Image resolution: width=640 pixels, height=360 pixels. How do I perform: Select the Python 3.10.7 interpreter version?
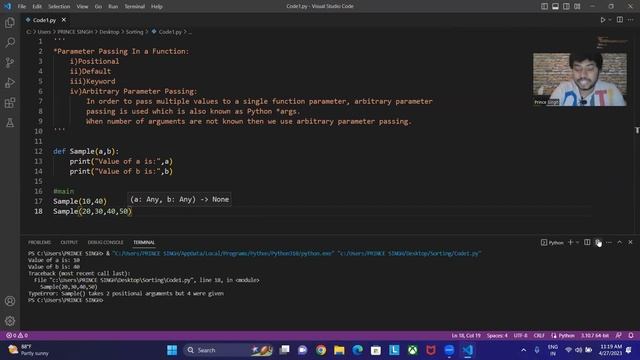595,336
